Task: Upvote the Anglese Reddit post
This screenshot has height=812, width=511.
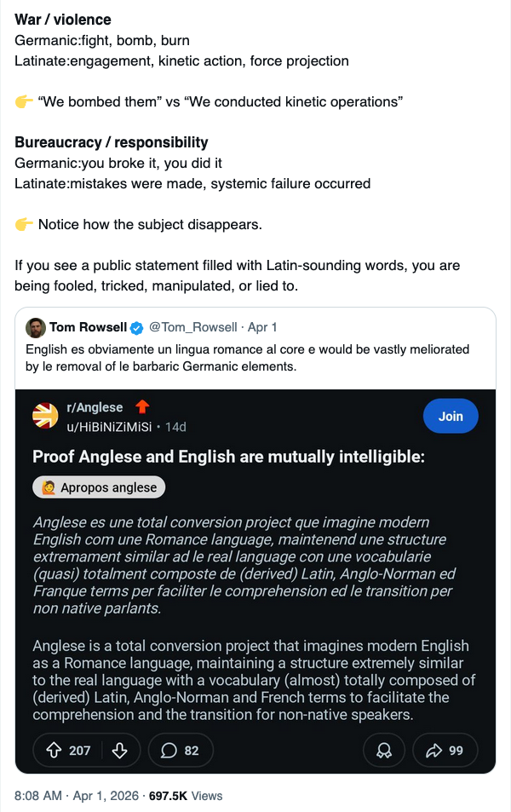Action: pos(54,750)
